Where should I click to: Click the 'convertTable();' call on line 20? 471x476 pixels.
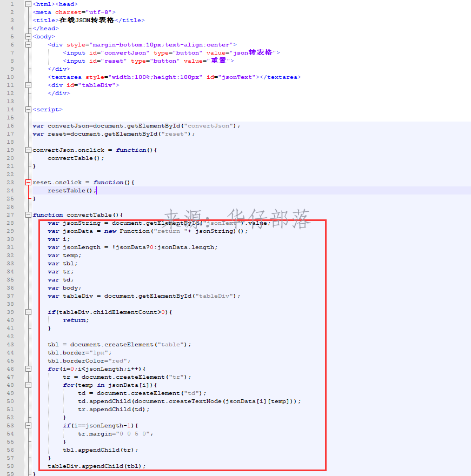tap(76, 158)
